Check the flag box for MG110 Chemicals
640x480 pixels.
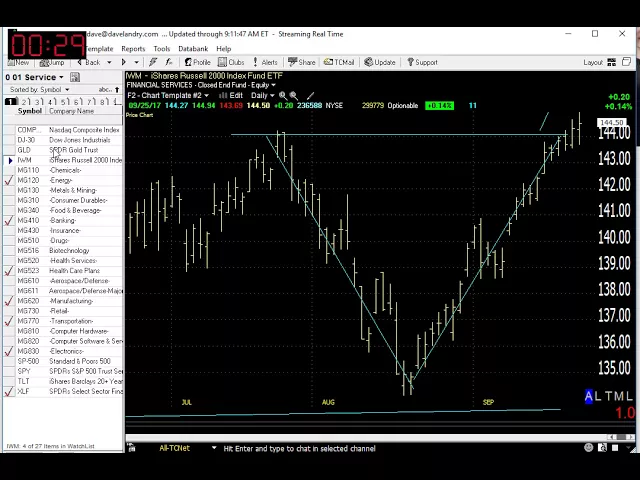9,170
